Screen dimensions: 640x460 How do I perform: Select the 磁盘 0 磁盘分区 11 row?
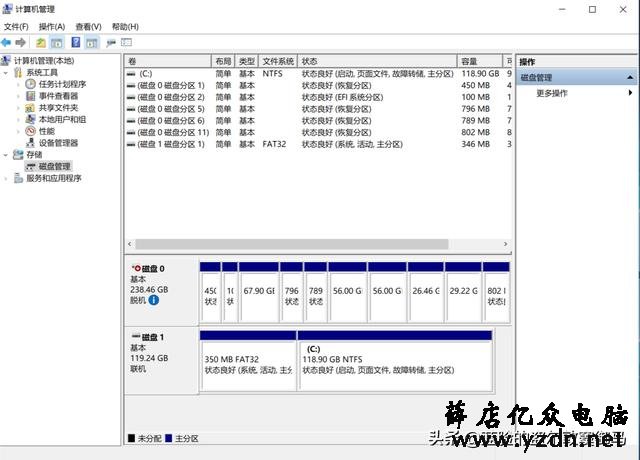(x=318, y=132)
